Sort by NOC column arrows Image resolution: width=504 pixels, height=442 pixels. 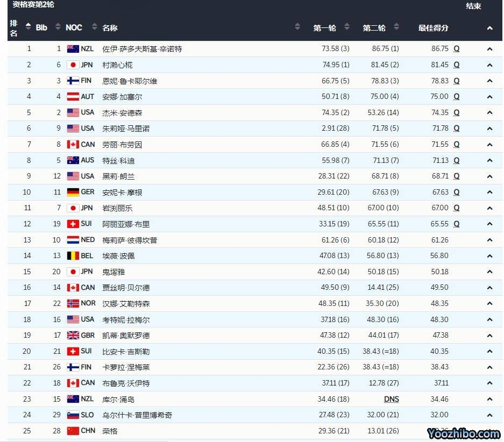point(95,27)
